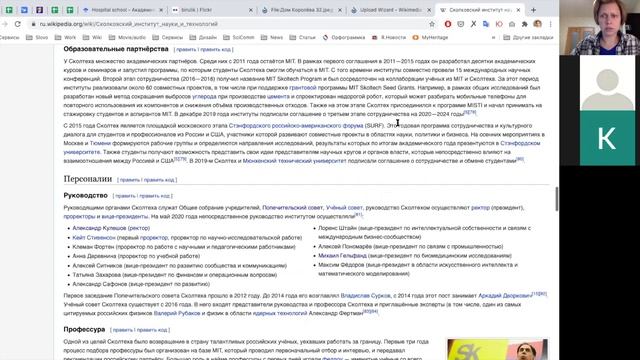Open the Михаил Гельфанд link
Image resolution: width=640 pixels, height=360 pixels.
pyautogui.click(x=342, y=256)
